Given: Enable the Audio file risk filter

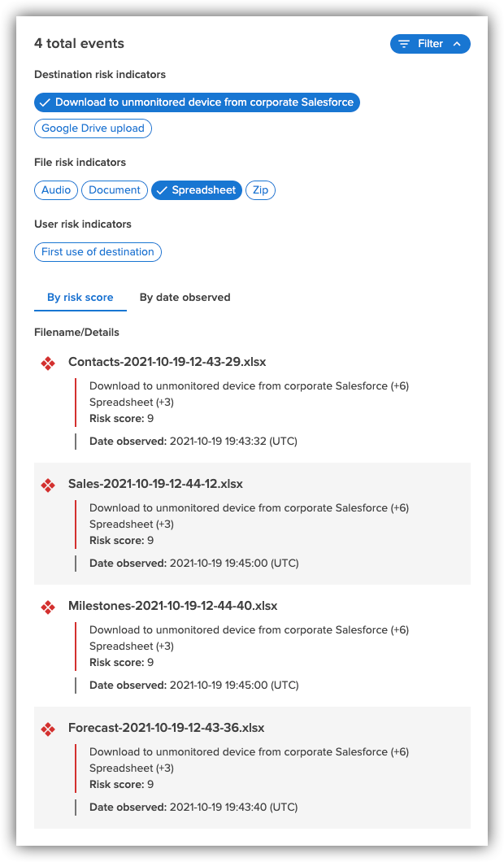Looking at the screenshot, I should 55,189.
